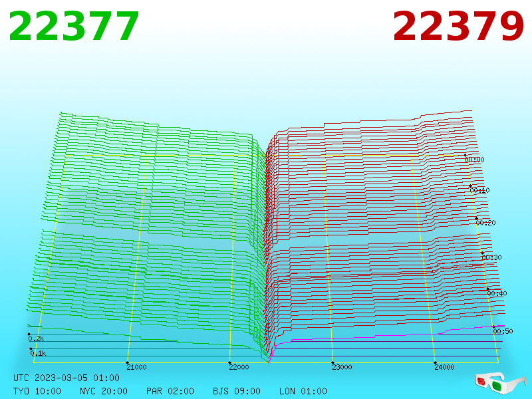The width and height of the screenshot is (532, 399).
Task: Click the 00:50 time axis marker
Action: click(503, 331)
